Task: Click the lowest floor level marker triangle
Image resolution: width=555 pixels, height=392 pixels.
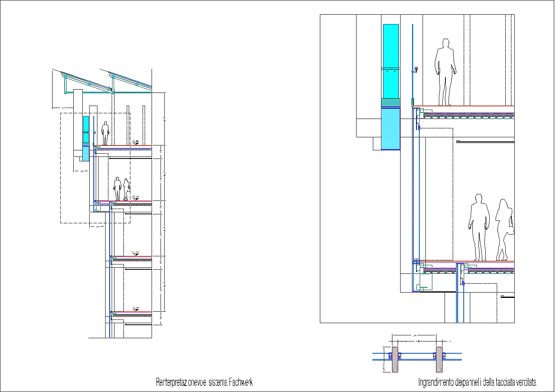Action: (136, 309)
